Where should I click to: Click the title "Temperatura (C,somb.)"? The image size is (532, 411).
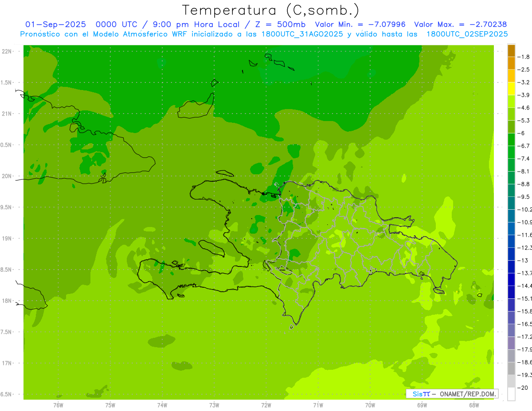(x=271, y=10)
